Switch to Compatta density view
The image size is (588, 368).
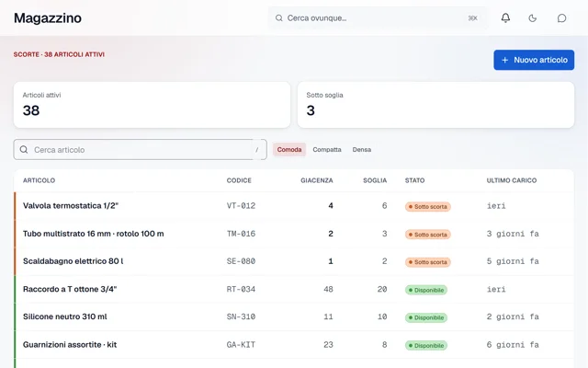coord(327,149)
